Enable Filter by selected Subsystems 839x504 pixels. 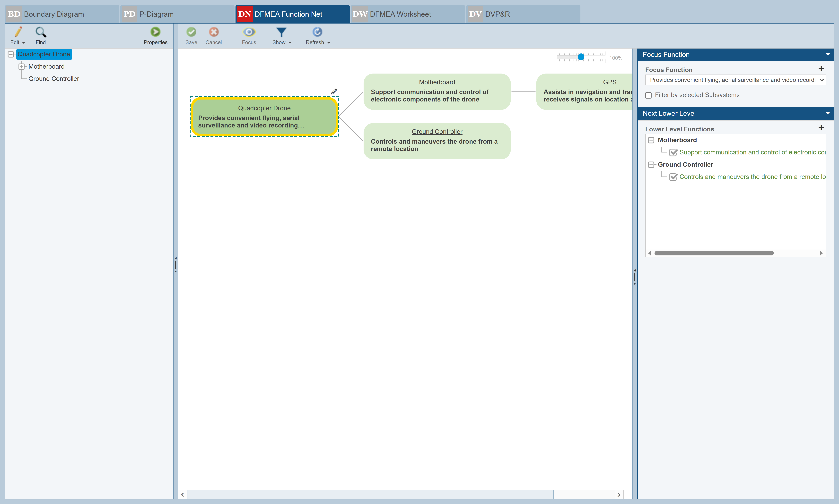[648, 95]
